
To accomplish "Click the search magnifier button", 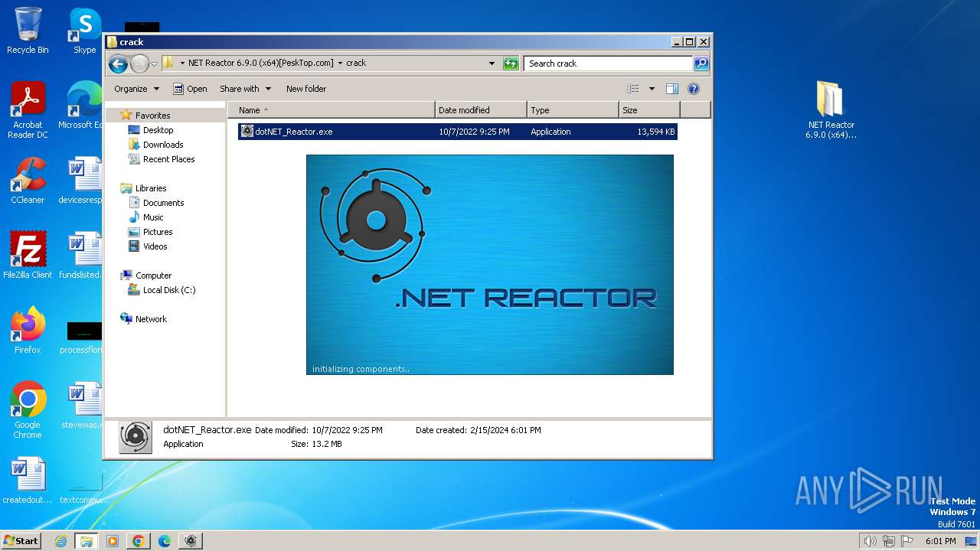I will (701, 64).
